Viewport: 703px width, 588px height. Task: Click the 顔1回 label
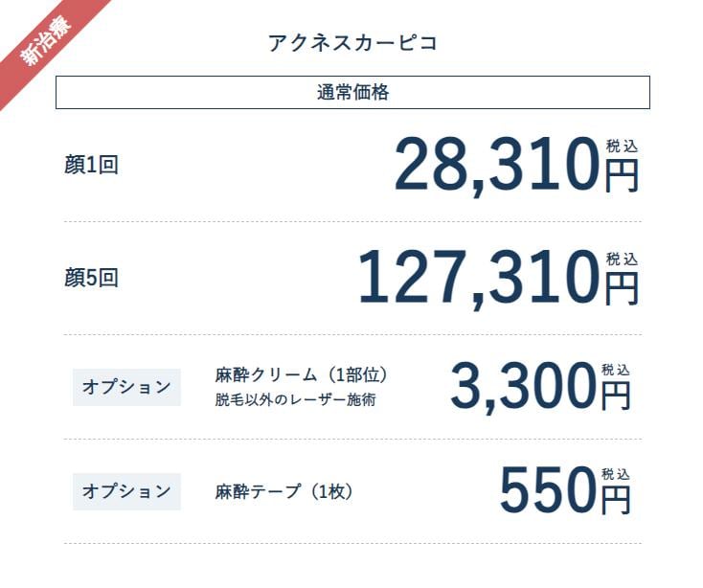pos(91,165)
